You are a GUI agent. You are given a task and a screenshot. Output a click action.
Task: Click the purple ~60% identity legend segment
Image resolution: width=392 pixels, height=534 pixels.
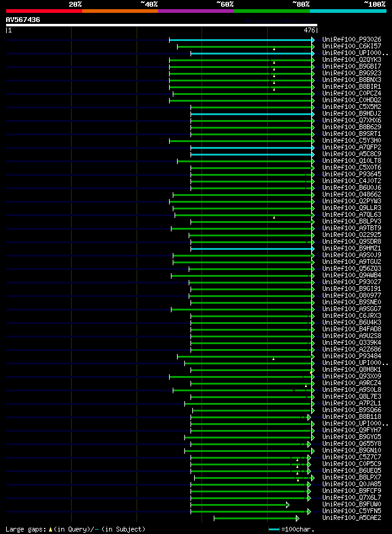(x=196, y=11)
